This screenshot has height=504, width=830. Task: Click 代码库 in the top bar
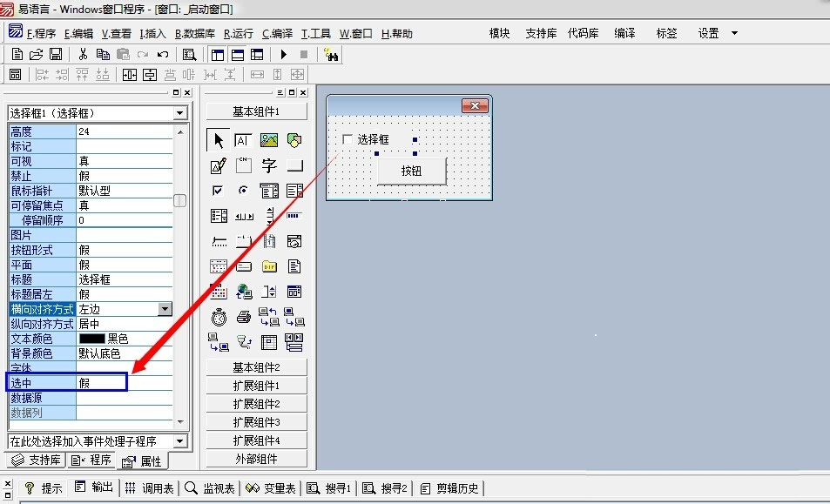[x=583, y=33]
